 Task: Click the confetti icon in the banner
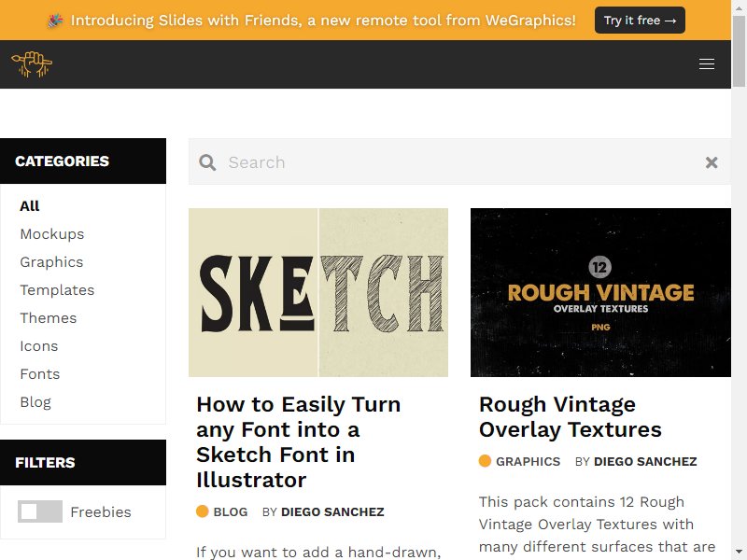point(55,21)
